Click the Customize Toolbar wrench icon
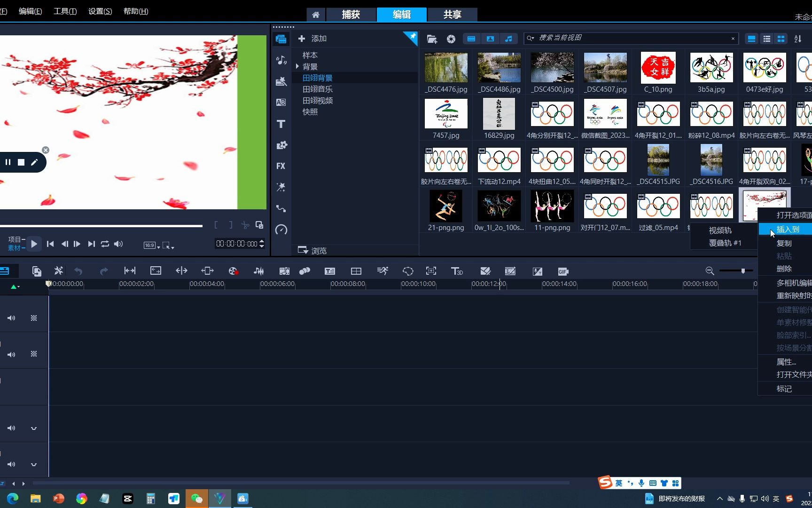This screenshot has height=508, width=812. (x=58, y=271)
